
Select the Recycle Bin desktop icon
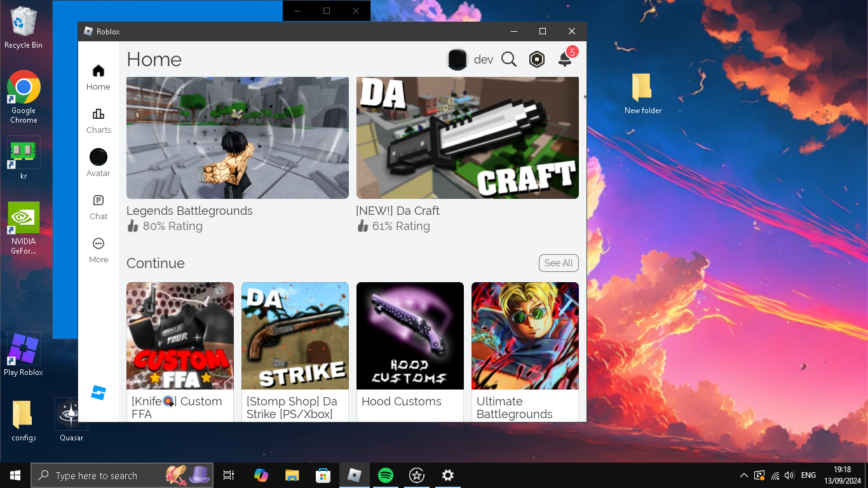(24, 27)
